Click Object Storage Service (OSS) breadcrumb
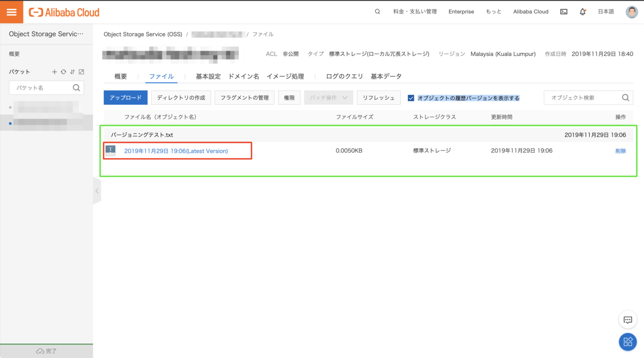 coord(143,34)
